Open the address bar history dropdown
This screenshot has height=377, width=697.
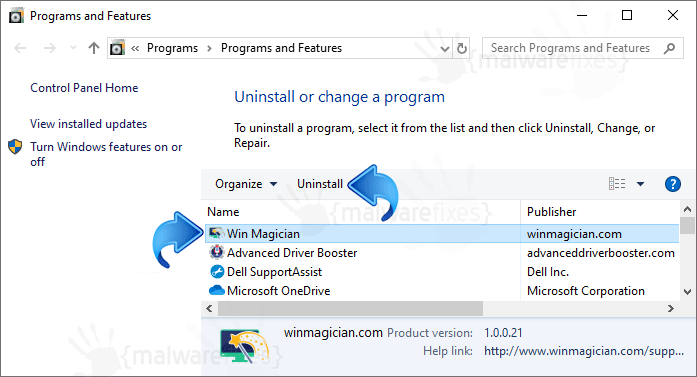(x=445, y=48)
